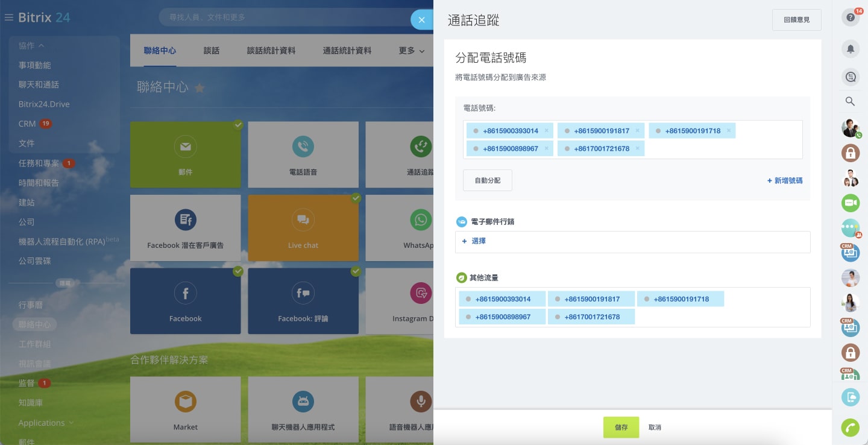Open 聊天和通話 in the sidebar
Viewport: 868px width, 445px height.
coord(39,84)
